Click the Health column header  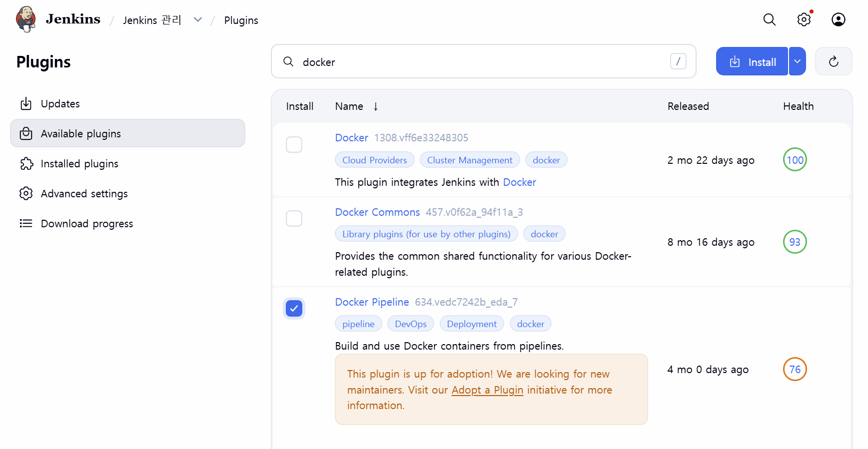(798, 106)
